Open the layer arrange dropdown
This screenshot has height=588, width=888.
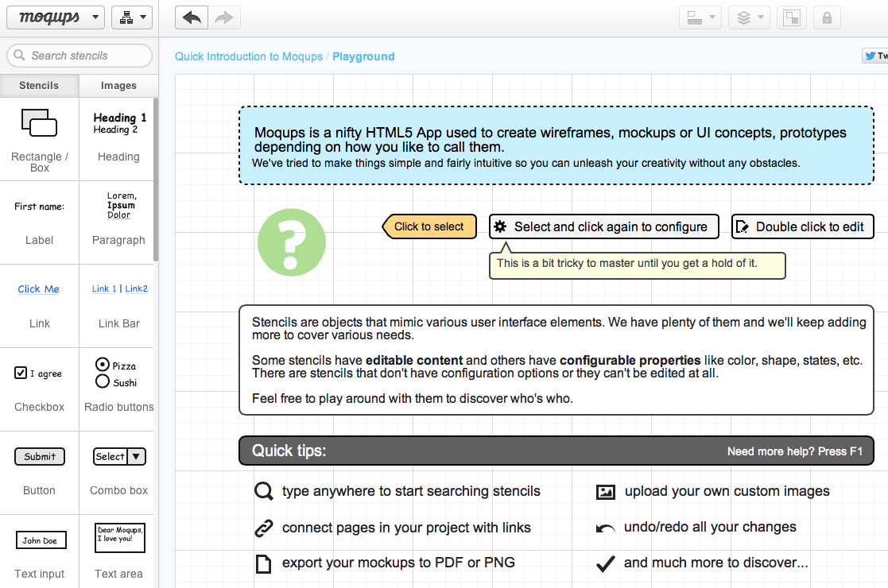click(x=749, y=18)
